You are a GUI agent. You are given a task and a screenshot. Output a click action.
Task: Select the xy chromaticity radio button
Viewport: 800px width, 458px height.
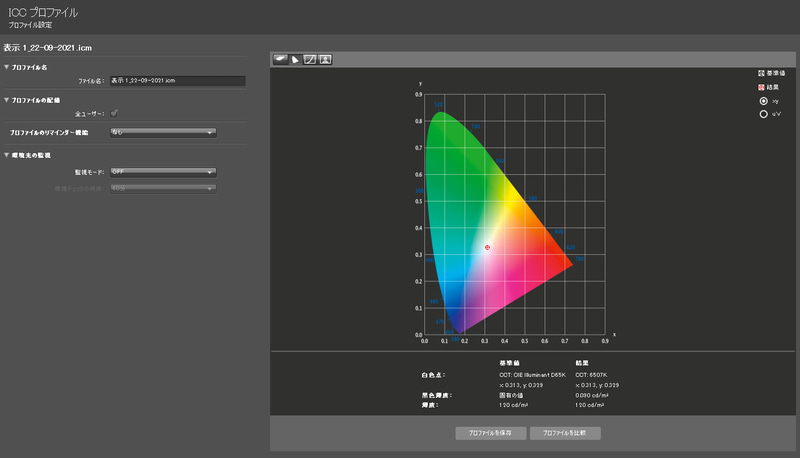point(763,101)
